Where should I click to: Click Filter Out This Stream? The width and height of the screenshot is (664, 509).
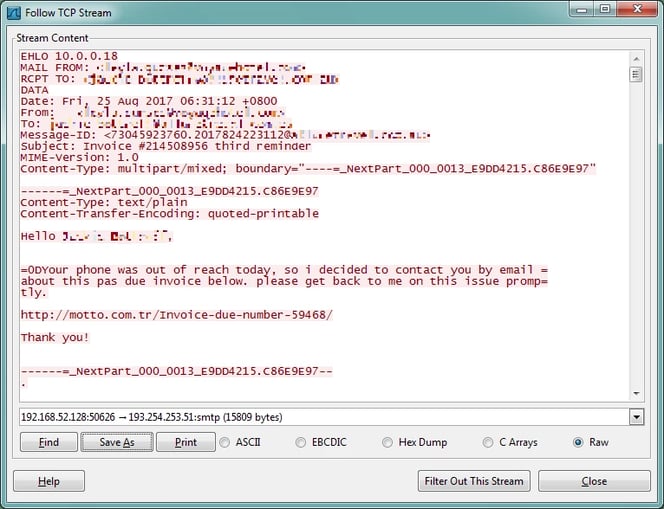coord(473,481)
